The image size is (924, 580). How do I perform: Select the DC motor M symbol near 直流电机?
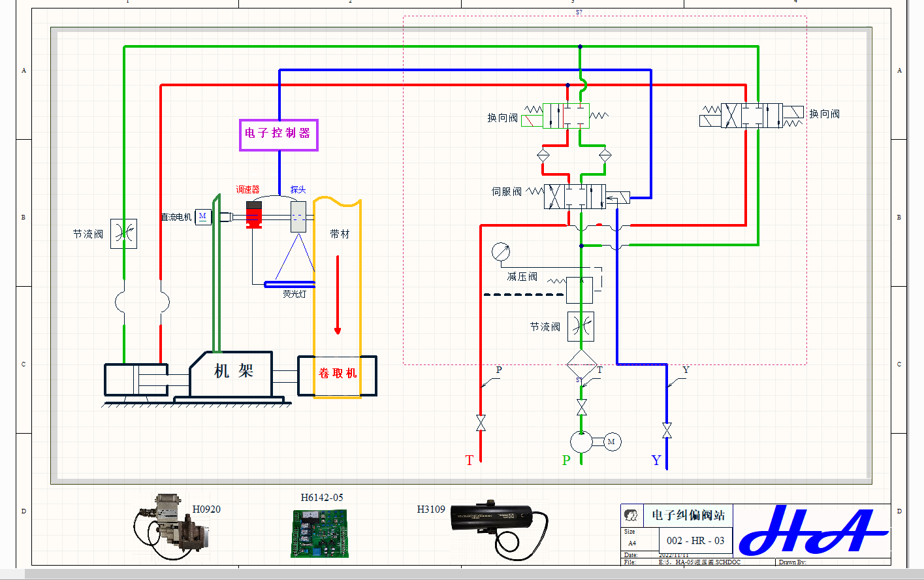point(203,216)
